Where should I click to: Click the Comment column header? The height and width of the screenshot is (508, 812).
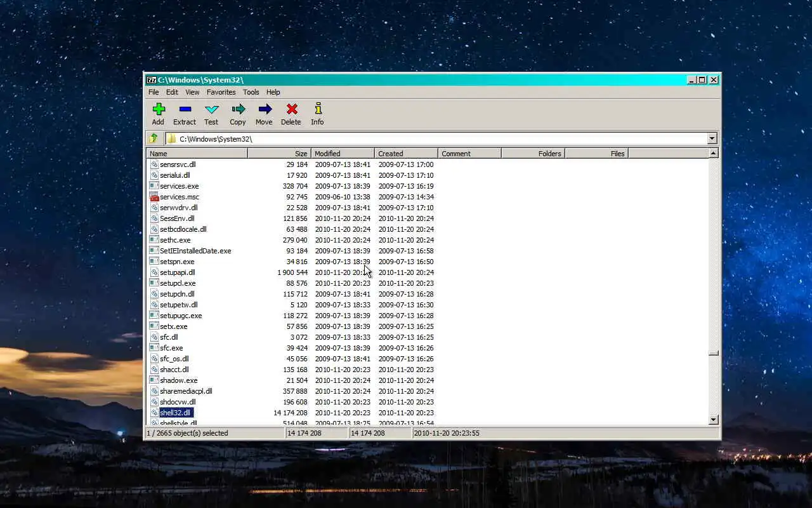pyautogui.click(x=469, y=153)
